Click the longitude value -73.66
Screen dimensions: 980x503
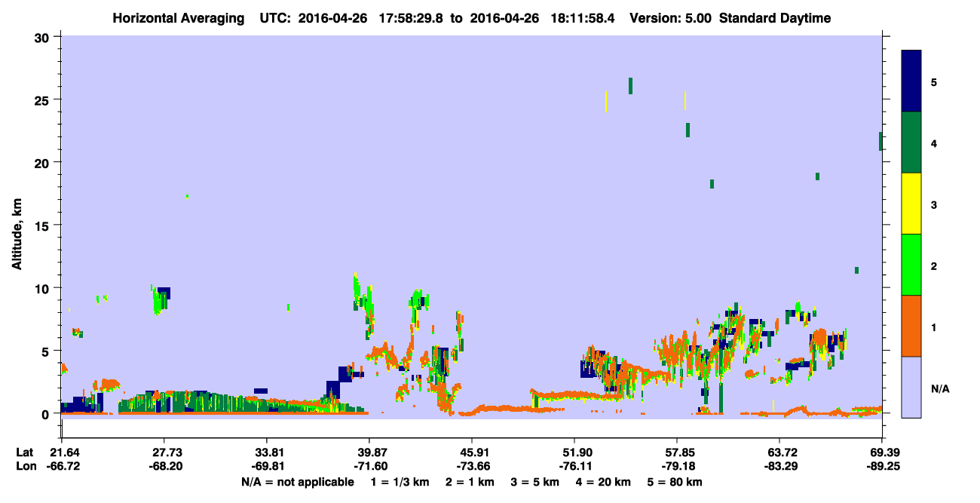[x=472, y=466]
